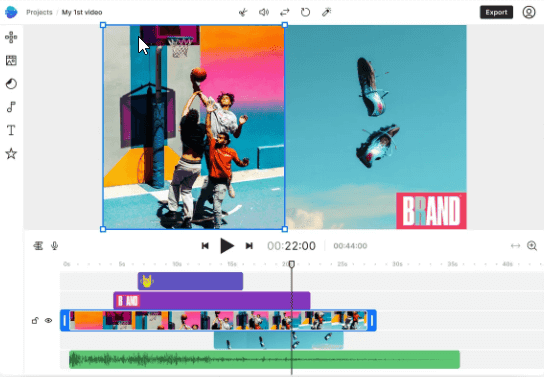
Task: Click left trim handle of basketball clip
Action: pyautogui.click(x=65, y=320)
